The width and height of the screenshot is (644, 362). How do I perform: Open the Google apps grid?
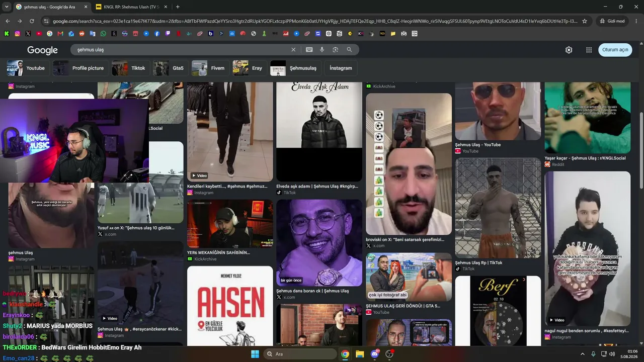click(589, 50)
